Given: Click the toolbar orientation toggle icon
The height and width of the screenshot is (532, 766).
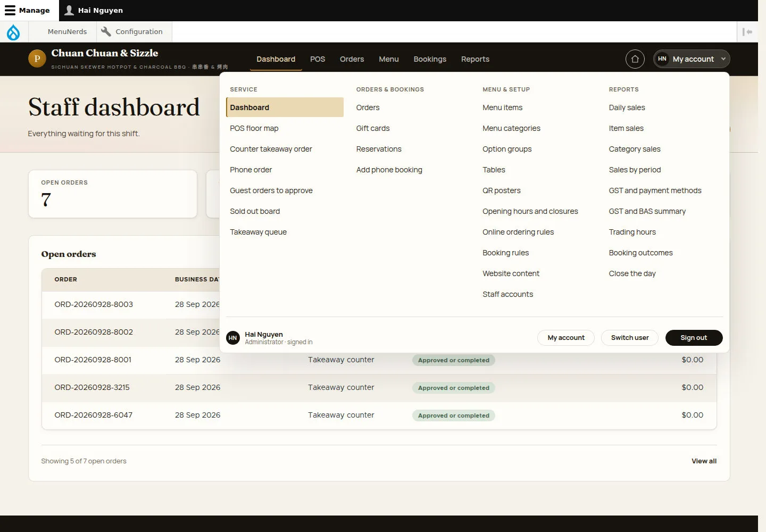Looking at the screenshot, I should (747, 32).
